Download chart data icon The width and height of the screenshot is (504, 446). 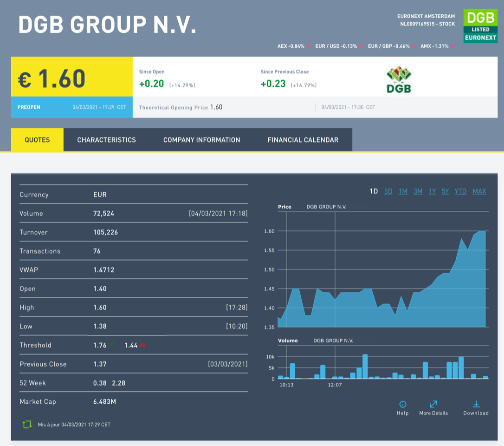click(x=476, y=404)
